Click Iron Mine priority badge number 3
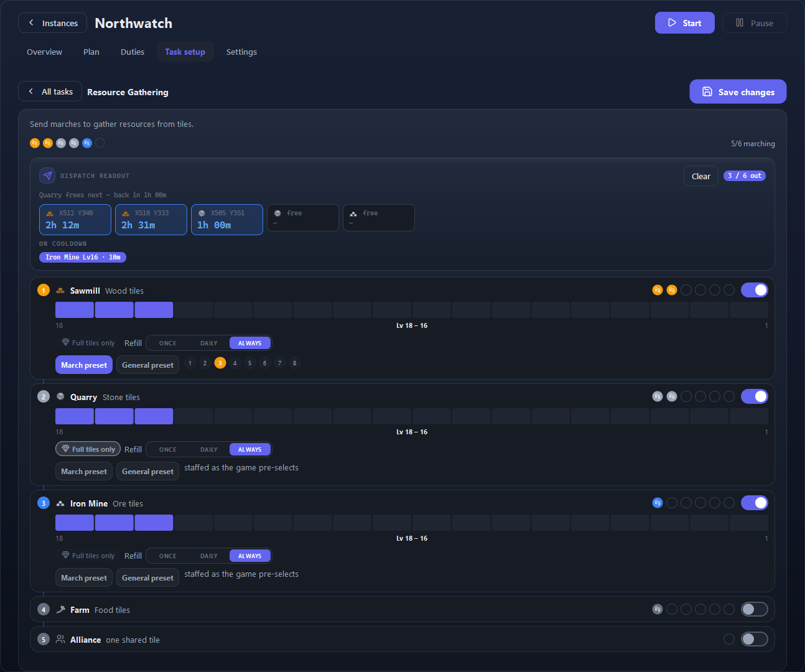The width and height of the screenshot is (805, 672). pyautogui.click(x=44, y=503)
